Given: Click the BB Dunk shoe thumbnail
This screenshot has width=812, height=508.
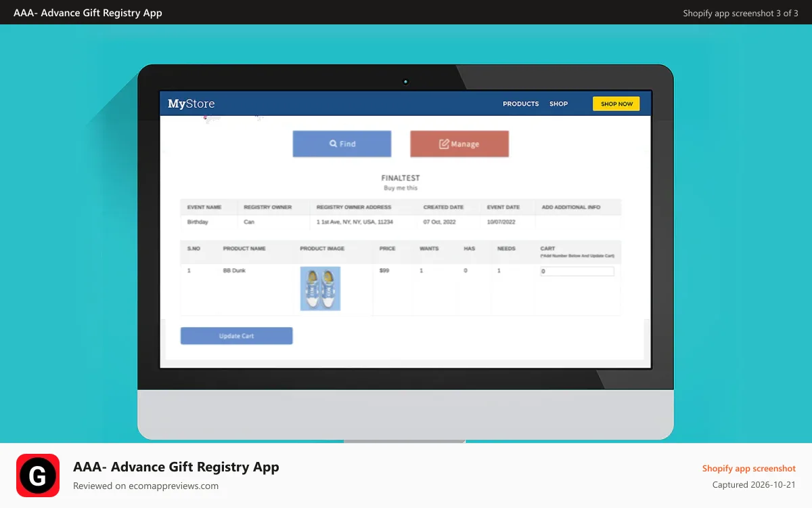Looking at the screenshot, I should pyautogui.click(x=320, y=289).
